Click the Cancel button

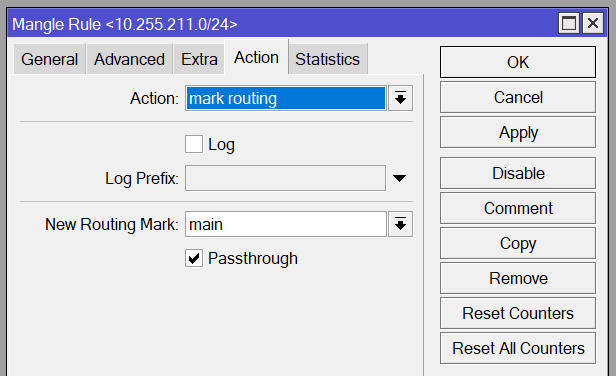coord(518,97)
